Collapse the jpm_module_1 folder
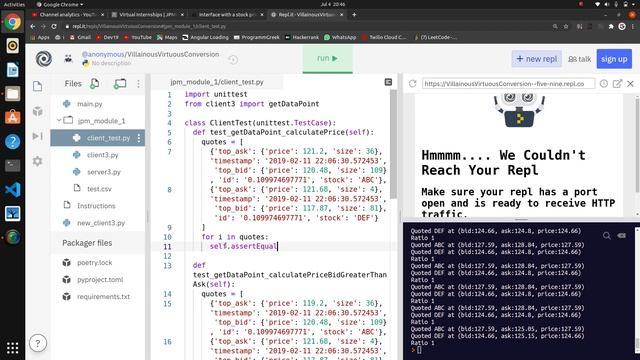Image resolution: width=640 pixels, height=360 pixels. 59,120
